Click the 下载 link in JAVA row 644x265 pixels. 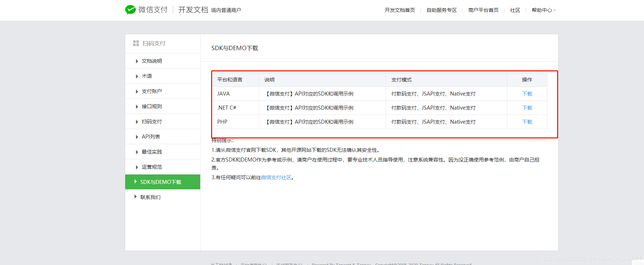(527, 94)
